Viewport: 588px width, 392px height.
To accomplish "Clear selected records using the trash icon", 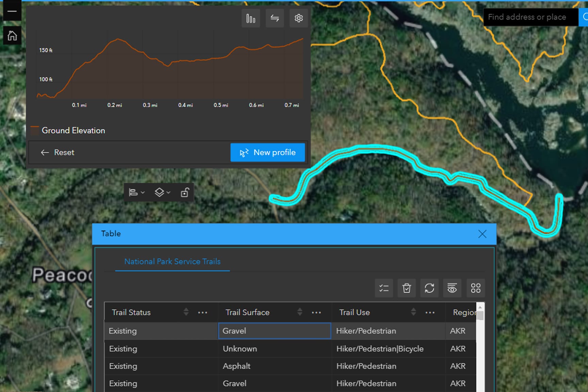I will (x=407, y=288).
